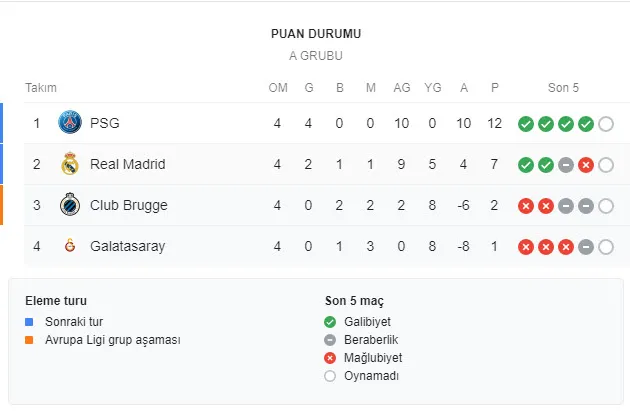
Task: Click the Mağlubiyet legend red cross icon
Action: (x=331, y=358)
